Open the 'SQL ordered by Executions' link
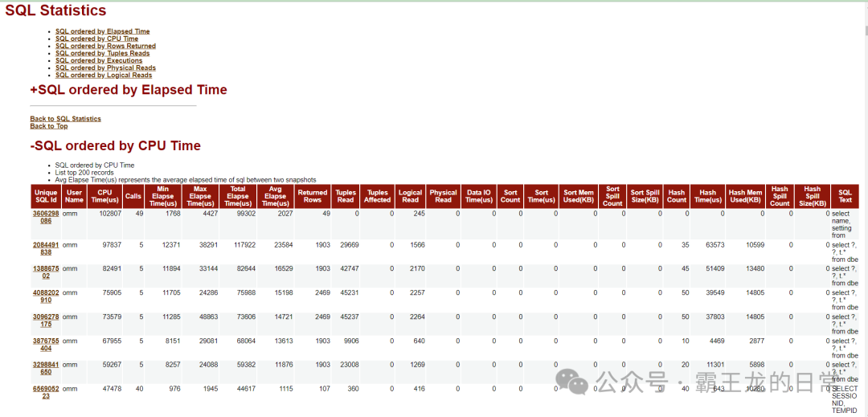This screenshot has width=868, height=417. [x=99, y=60]
